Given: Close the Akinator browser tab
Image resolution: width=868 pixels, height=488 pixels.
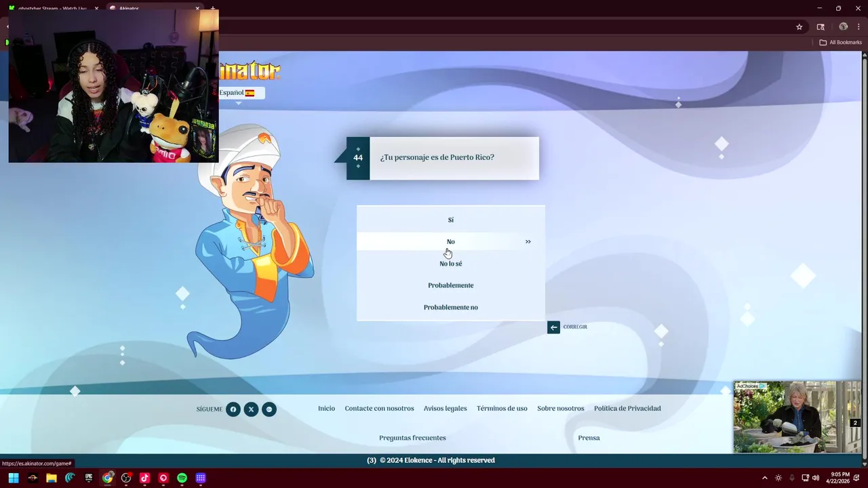Looking at the screenshot, I should tap(197, 8).
